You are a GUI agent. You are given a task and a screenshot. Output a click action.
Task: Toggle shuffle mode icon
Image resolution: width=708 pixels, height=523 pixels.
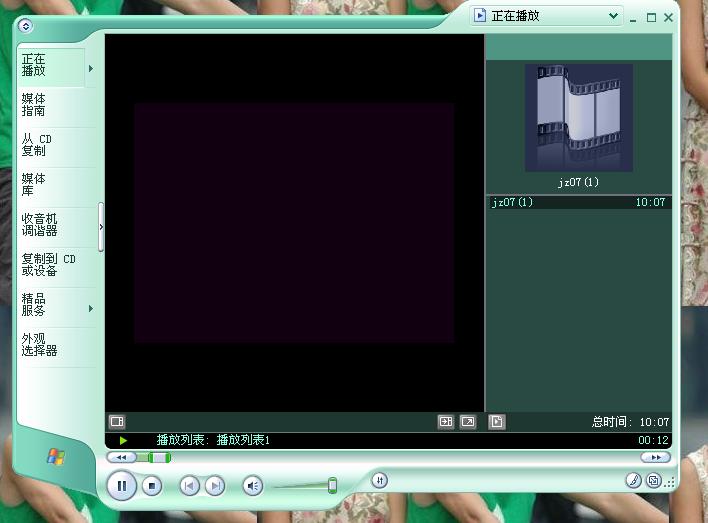379,480
